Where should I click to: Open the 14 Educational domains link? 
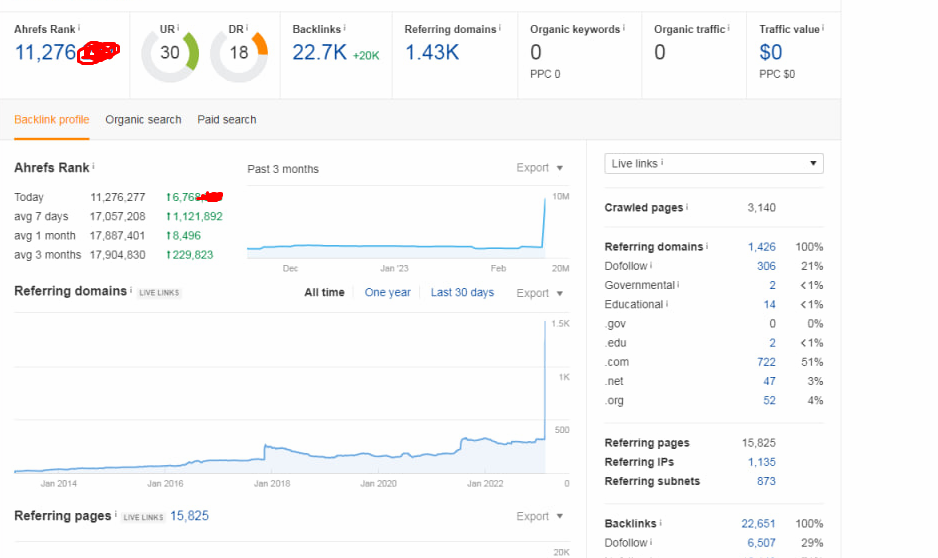coord(769,304)
